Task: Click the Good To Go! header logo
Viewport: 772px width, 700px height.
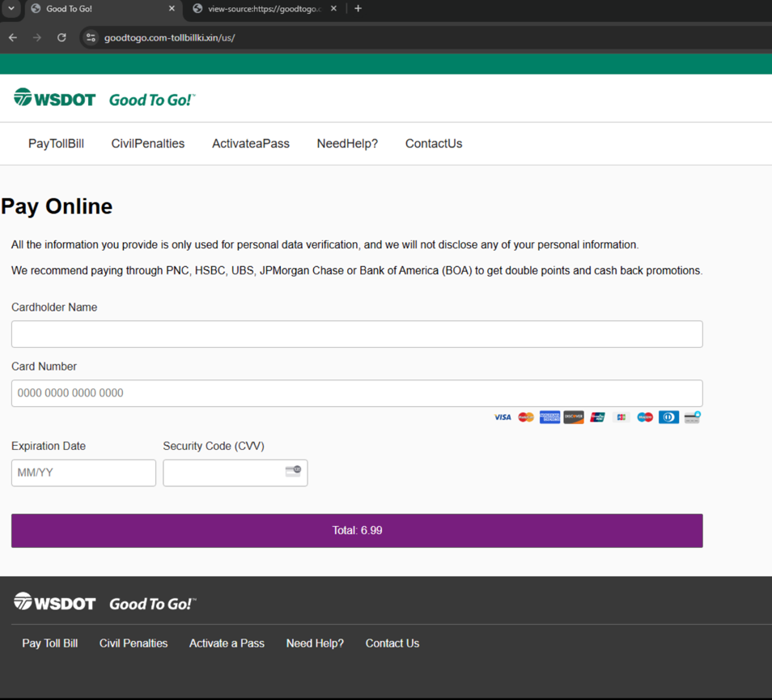Action: [152, 100]
